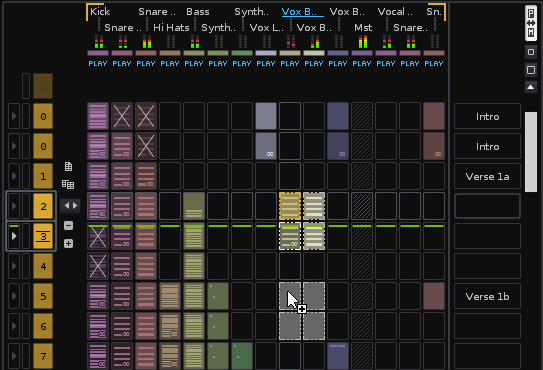Select sequence number 4 button
Viewport: 543px width, 370px height.
click(x=43, y=266)
